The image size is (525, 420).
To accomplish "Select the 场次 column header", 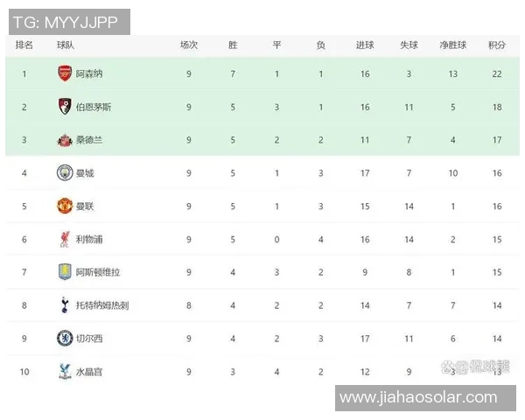I will [x=189, y=45].
